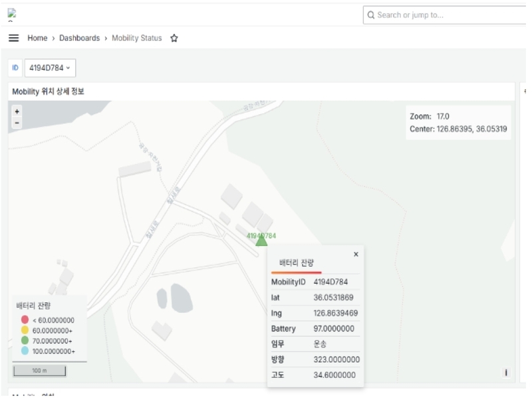Select the lat value 36.0531869
532x398 pixels.
pos(333,297)
